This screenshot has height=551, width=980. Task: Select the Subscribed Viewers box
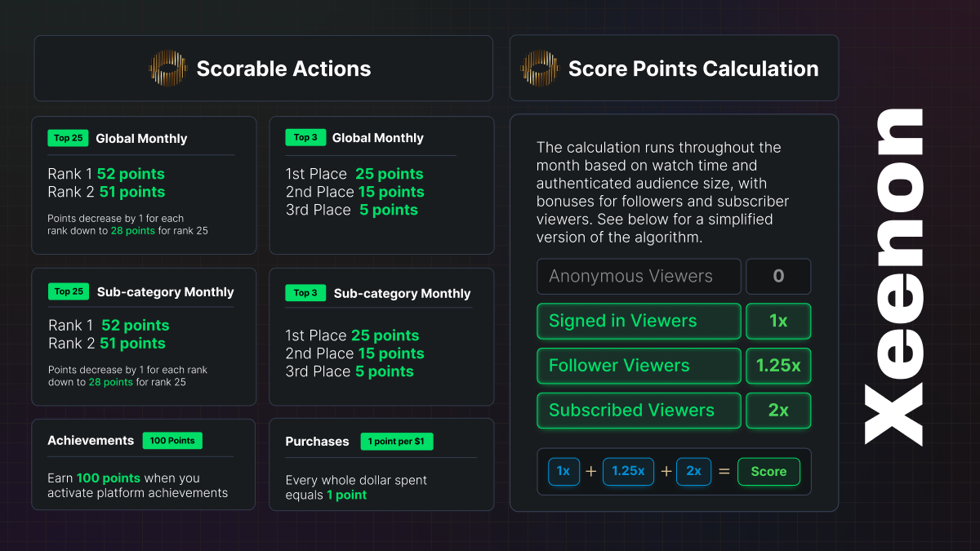(639, 411)
